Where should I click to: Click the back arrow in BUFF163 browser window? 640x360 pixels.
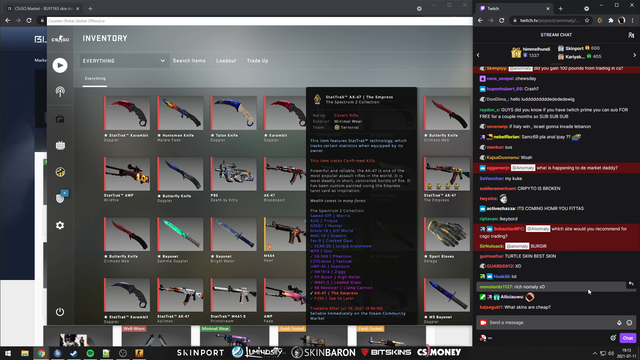tap(8, 20)
